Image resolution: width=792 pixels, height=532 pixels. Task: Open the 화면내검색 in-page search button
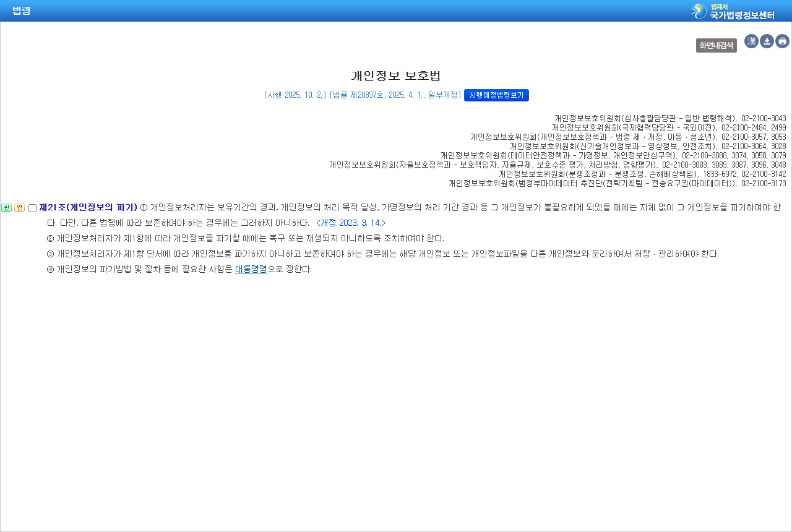point(717,45)
